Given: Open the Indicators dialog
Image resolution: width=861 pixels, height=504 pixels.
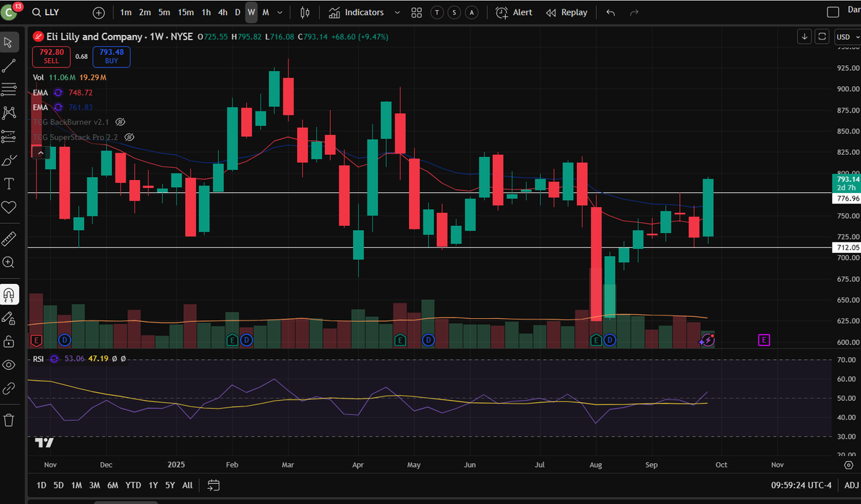Looking at the screenshot, I should tap(356, 12).
